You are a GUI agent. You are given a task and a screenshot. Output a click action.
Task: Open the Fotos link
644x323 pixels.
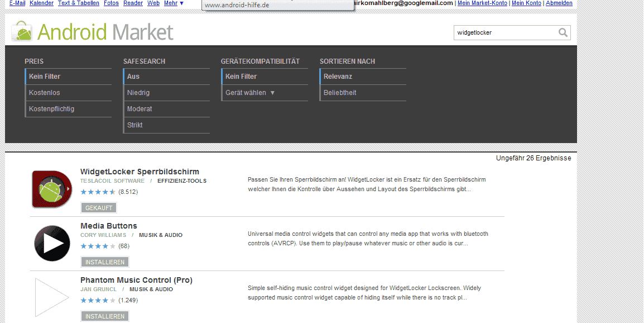111,3
